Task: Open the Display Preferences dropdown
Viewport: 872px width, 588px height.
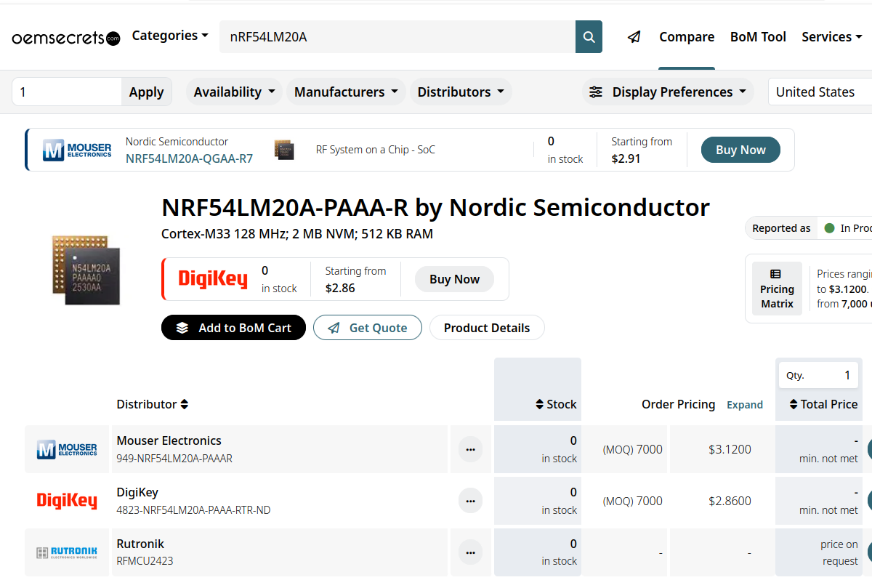Action: click(669, 92)
